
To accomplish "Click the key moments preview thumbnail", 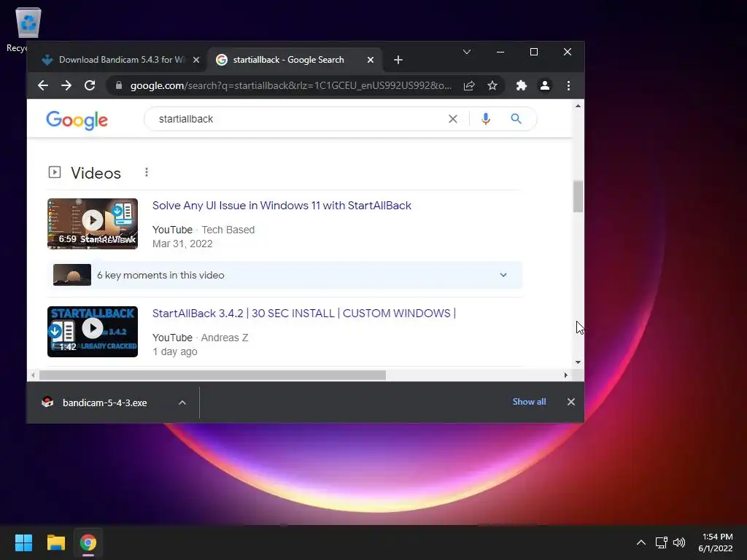I will click(x=72, y=275).
